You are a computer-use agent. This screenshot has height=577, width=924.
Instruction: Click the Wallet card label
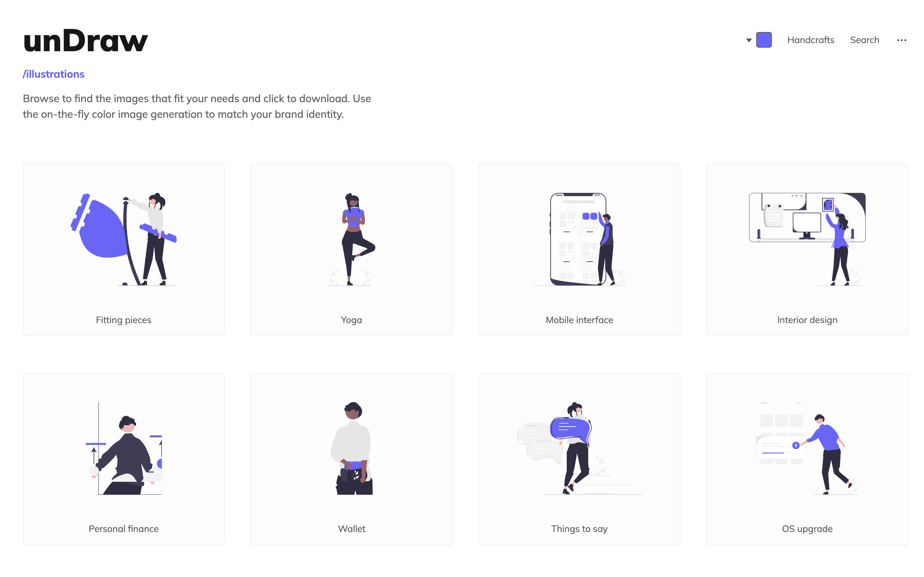(351, 528)
